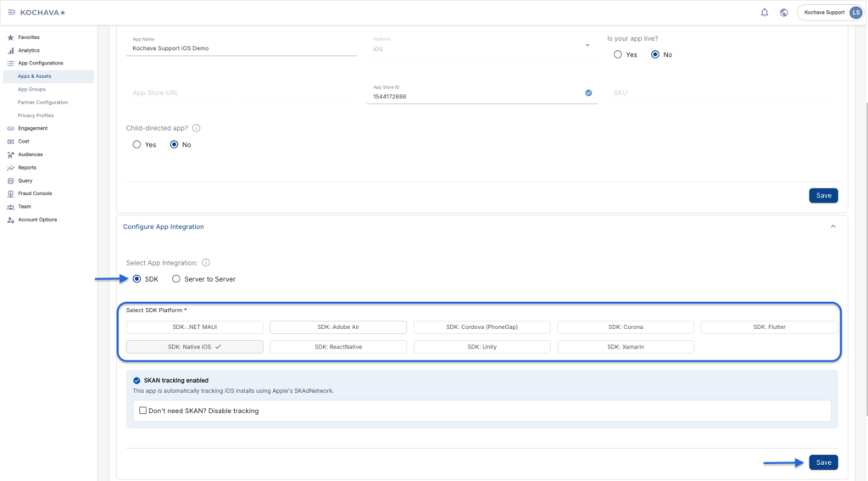Collapse the sidebar with the menu icon

12,12
